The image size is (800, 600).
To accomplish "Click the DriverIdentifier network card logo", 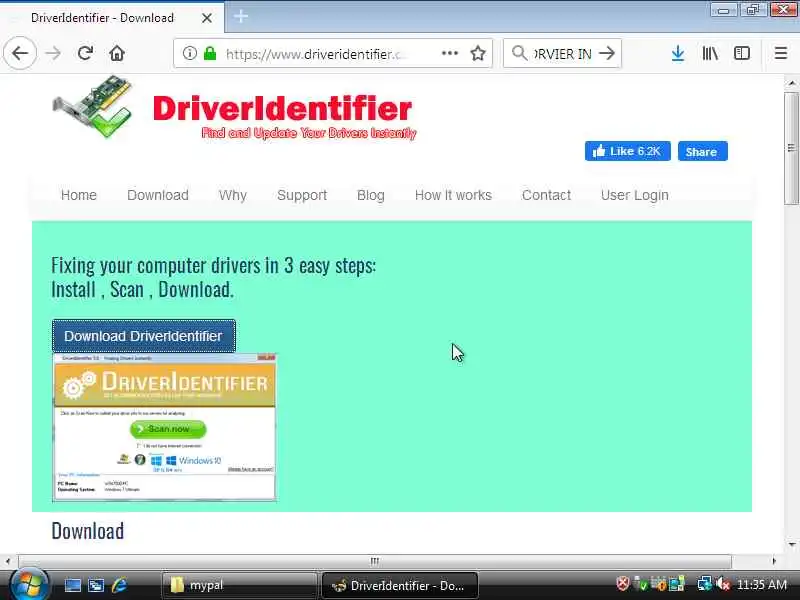I will 93,107.
